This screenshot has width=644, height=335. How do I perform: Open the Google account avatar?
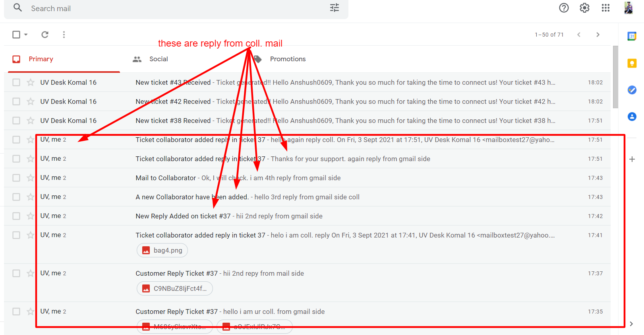pyautogui.click(x=628, y=8)
